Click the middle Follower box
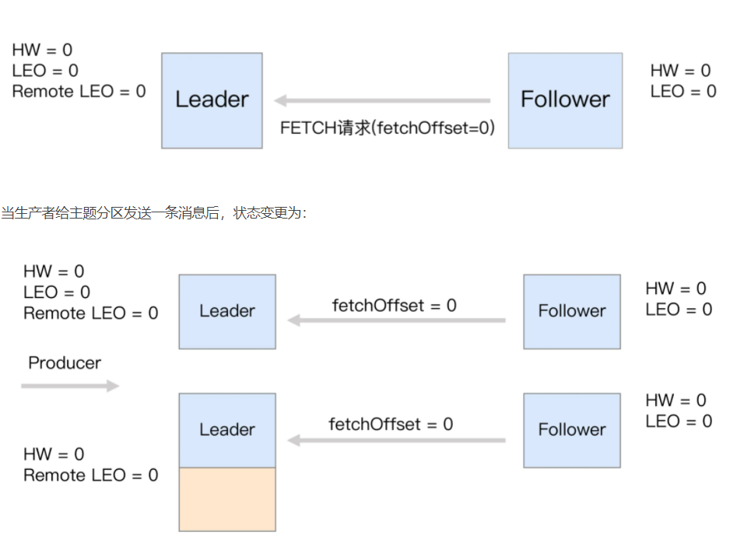The image size is (744, 560). coord(572,311)
